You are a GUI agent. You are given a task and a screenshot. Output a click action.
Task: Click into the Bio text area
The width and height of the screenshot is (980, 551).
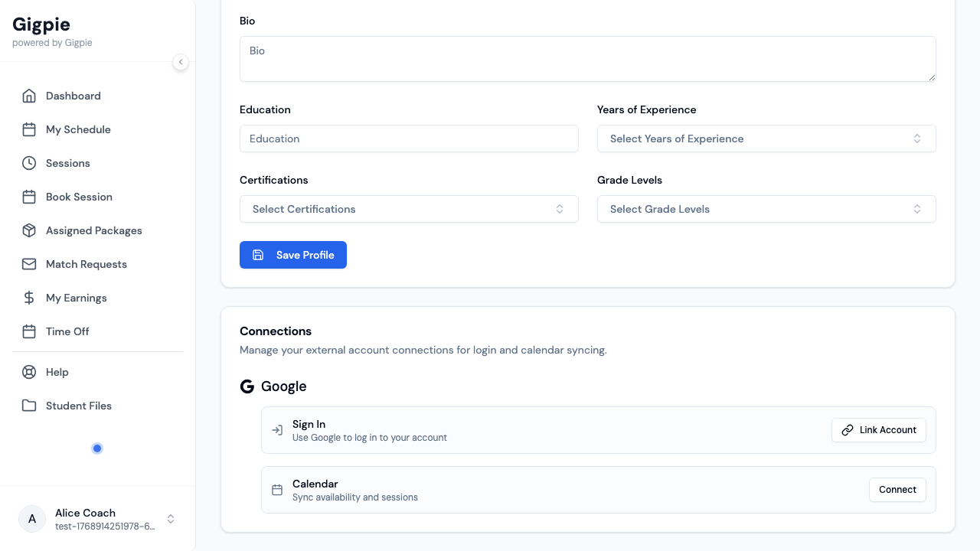pos(587,59)
